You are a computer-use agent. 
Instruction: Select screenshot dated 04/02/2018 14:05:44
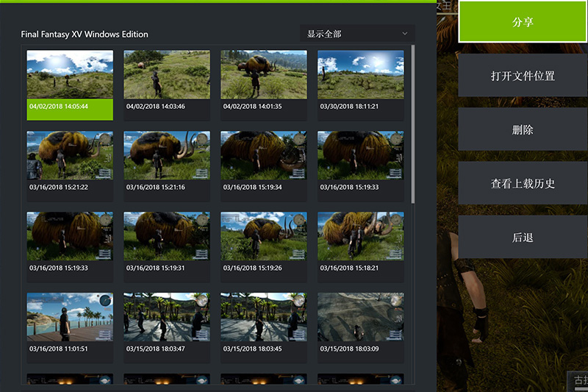(x=70, y=85)
